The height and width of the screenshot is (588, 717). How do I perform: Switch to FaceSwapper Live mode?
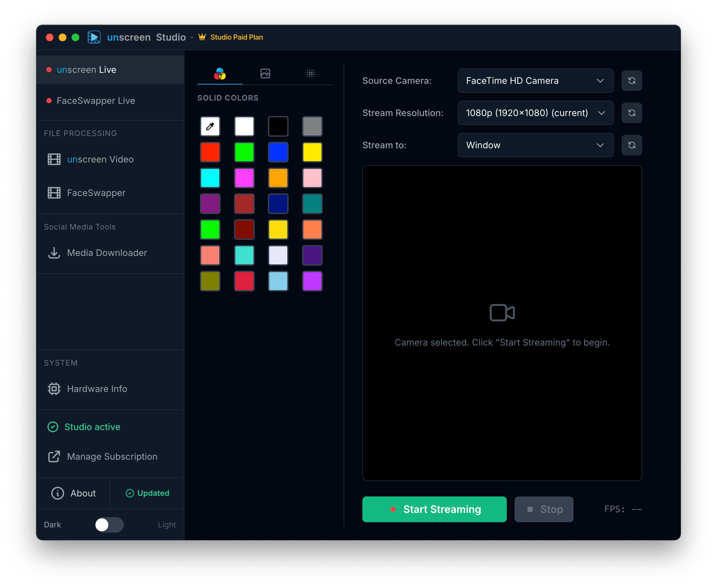point(96,101)
